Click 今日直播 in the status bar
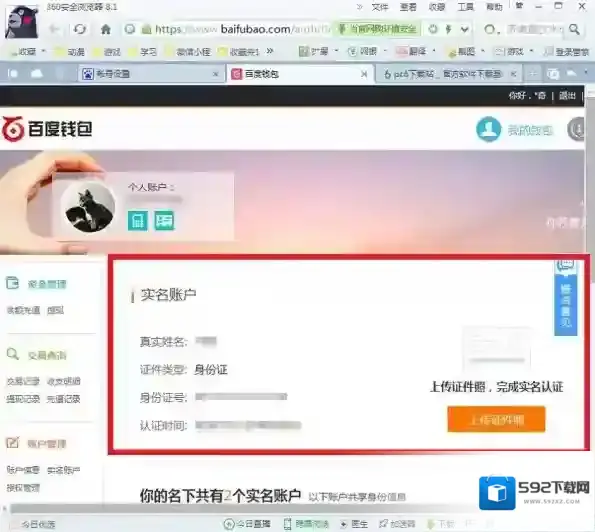This screenshot has width=595, height=532. [247, 524]
